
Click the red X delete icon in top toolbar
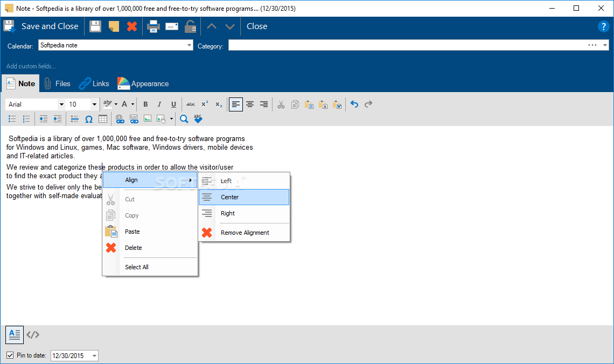tap(132, 26)
